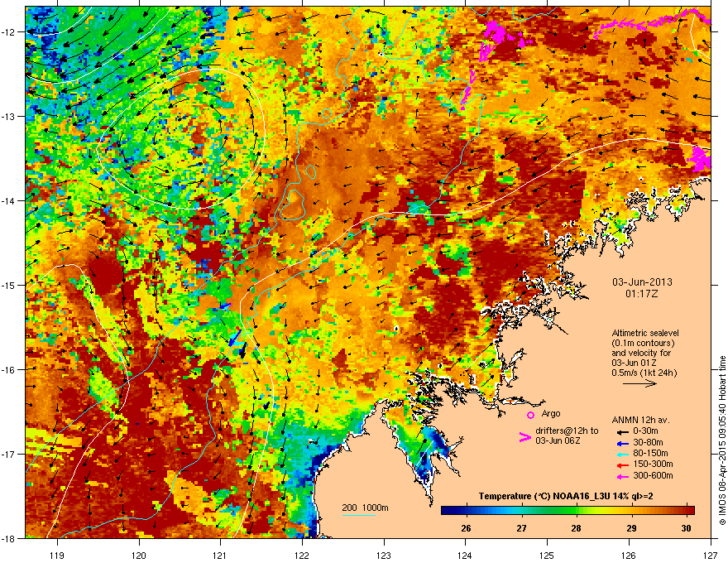Click the longitude axis label 126

pyautogui.click(x=629, y=556)
